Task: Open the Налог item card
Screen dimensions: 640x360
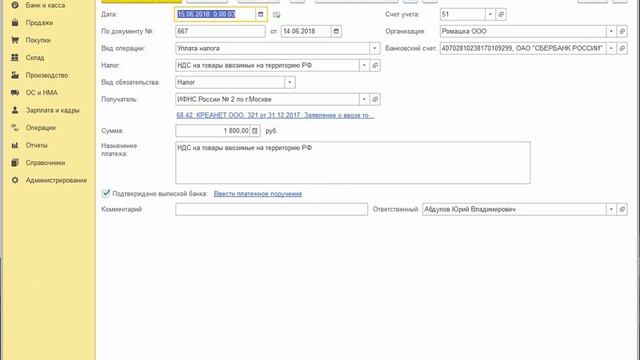Action: (375, 65)
